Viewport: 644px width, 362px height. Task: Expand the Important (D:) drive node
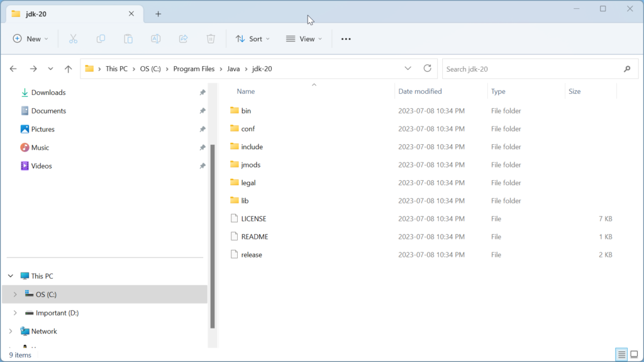15,313
